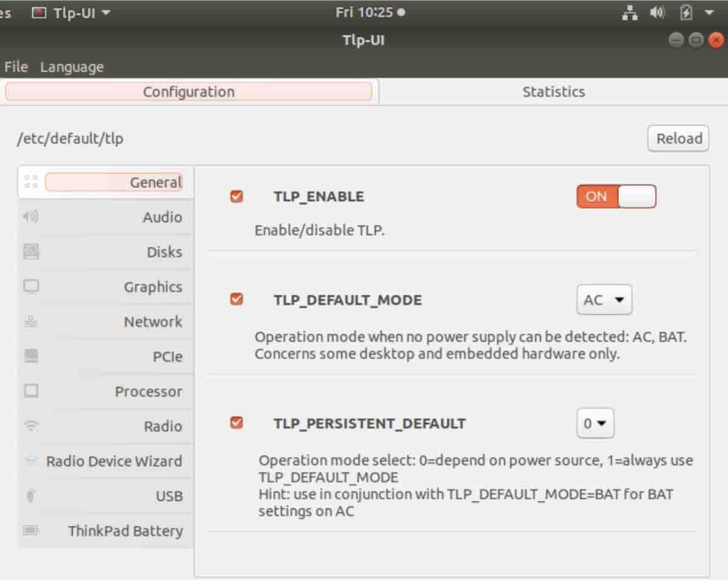
Task: Click the Radio Device Wizard icon
Action: pyautogui.click(x=31, y=461)
